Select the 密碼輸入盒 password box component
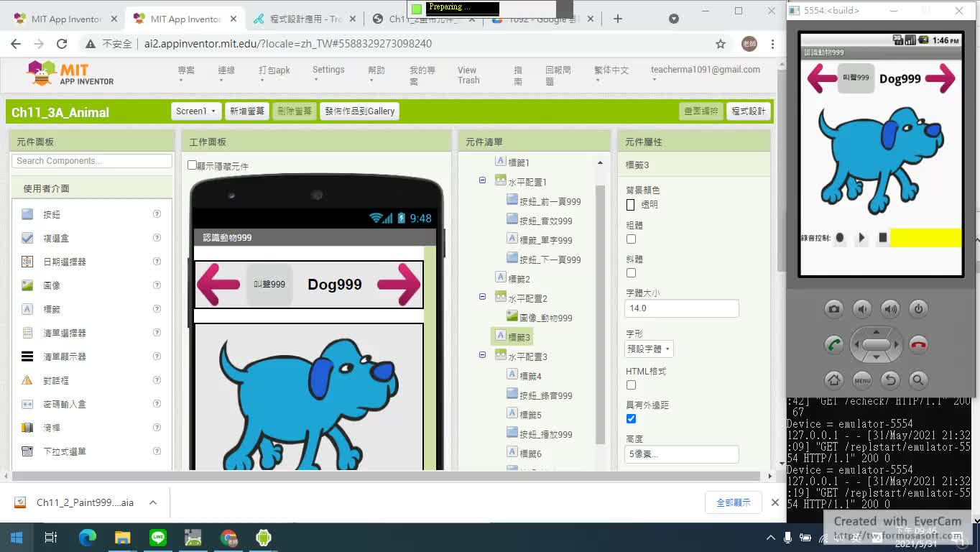The image size is (980, 552). 64,404
